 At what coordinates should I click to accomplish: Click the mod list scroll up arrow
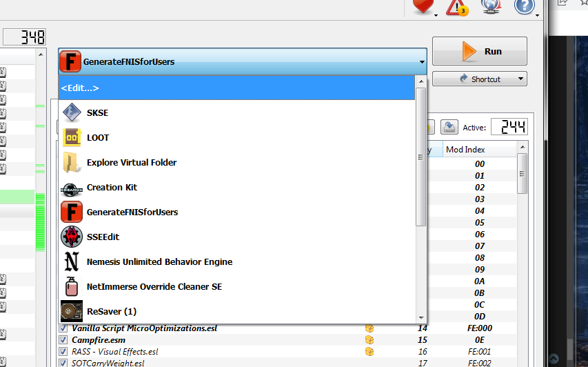[41, 54]
